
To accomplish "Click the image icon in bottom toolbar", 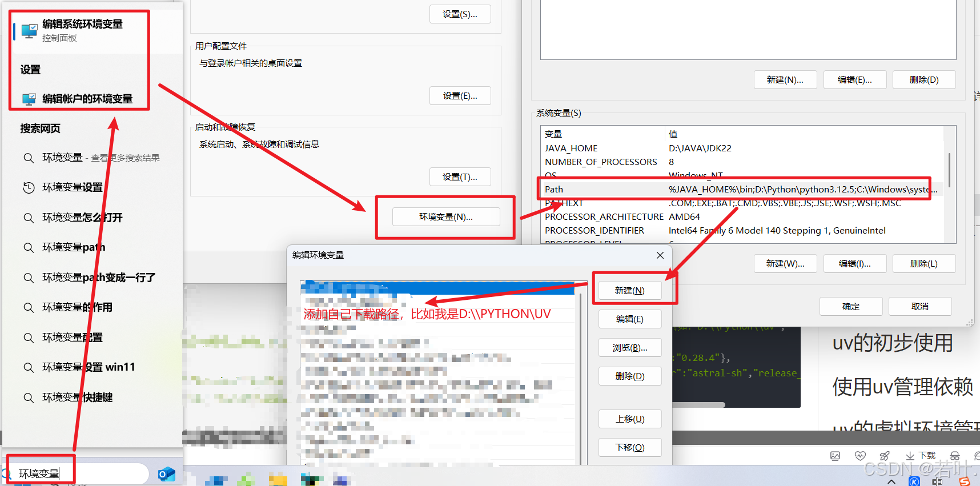I will coord(835,456).
